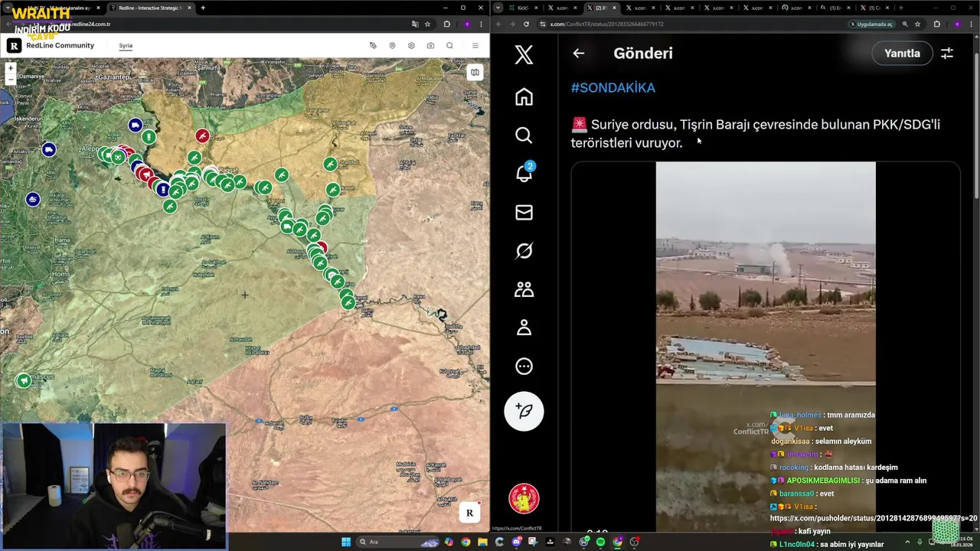This screenshot has width=980, height=551.
Task: Select the active (2) X tab
Action: coord(603,8)
